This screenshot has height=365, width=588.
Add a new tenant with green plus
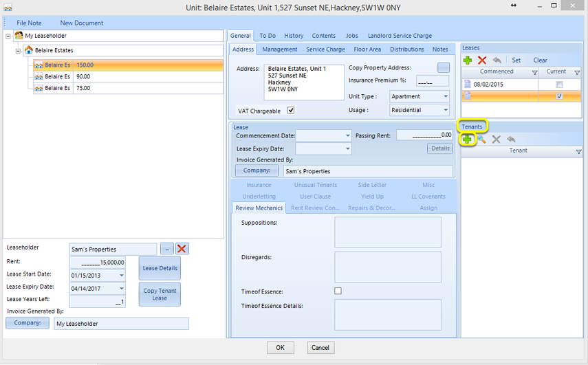point(467,140)
